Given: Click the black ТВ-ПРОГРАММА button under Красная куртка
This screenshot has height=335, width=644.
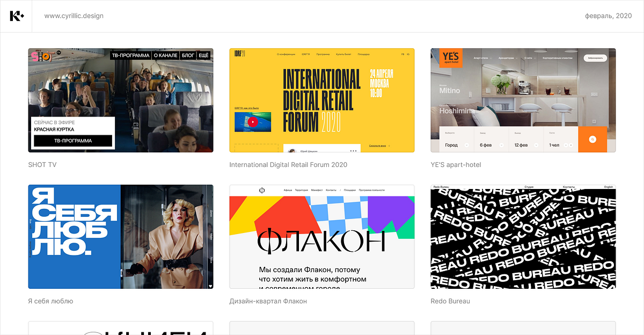Looking at the screenshot, I should pos(73,141).
